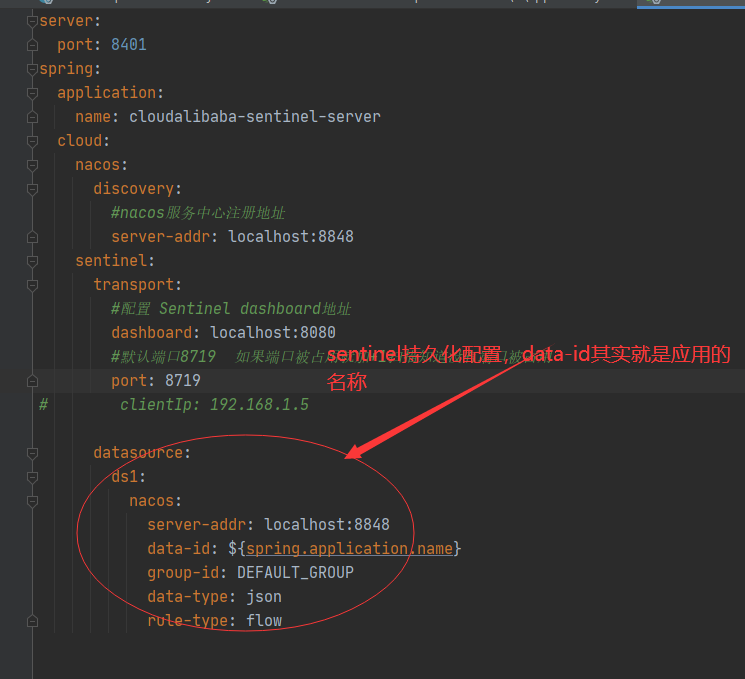This screenshot has height=679, width=745.
Task: Click the spring.application.name placeholder reference
Action: pyautogui.click(x=349, y=549)
